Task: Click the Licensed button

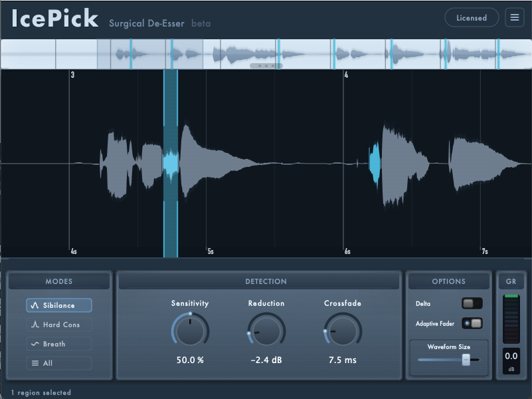Action: 472,17
